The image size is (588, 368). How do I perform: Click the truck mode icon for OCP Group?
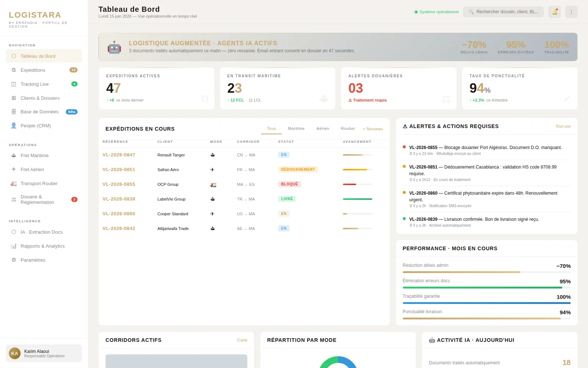click(x=213, y=184)
